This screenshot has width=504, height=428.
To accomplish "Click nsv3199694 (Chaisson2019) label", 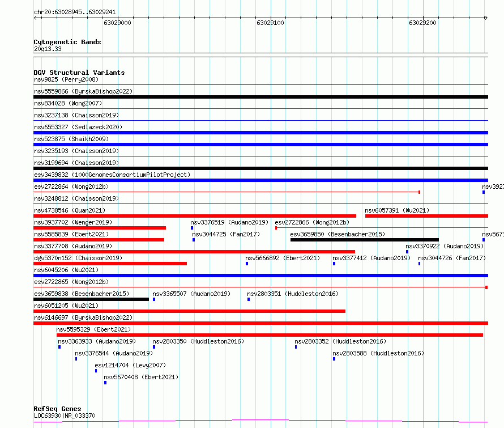I will 76,163.
